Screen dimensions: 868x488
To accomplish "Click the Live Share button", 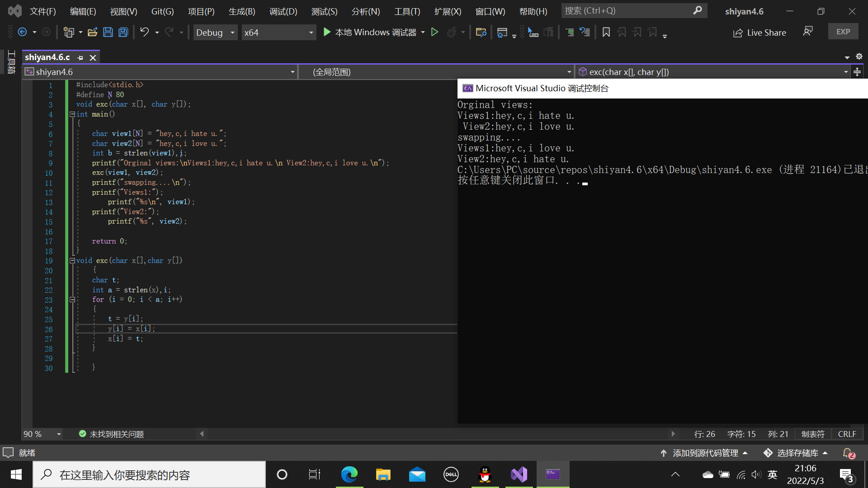I will coord(759,32).
